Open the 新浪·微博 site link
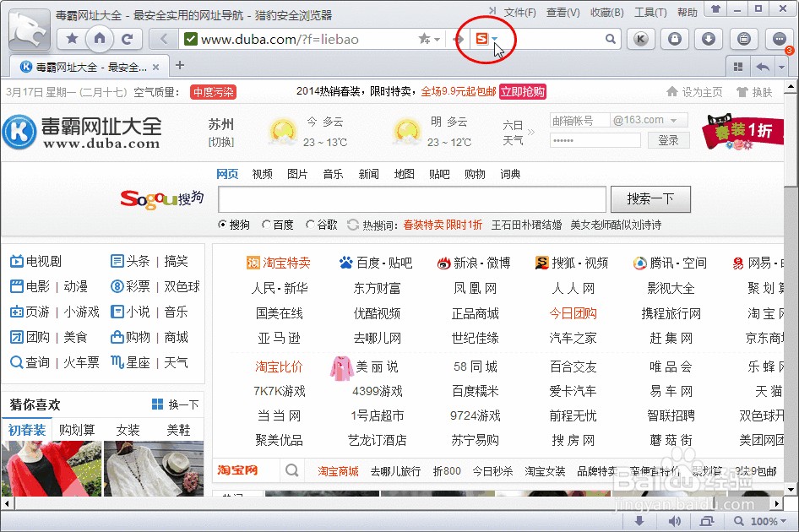The image size is (799, 532). 473,263
